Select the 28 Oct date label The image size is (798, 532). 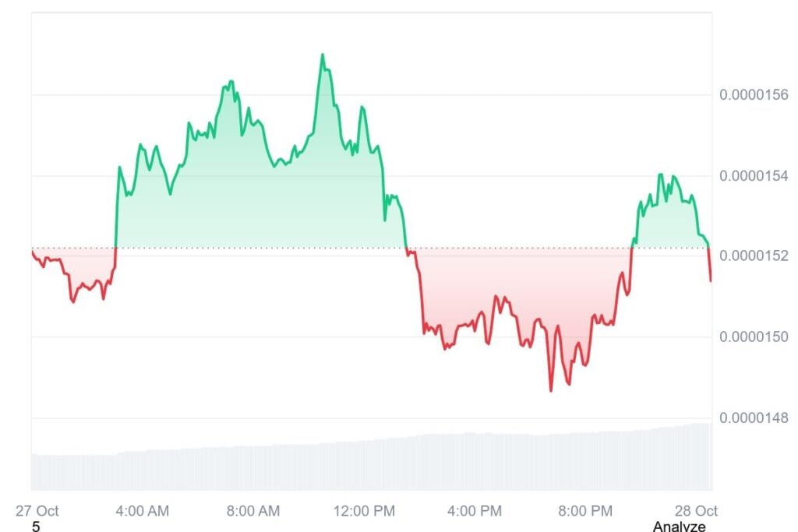pos(697,511)
